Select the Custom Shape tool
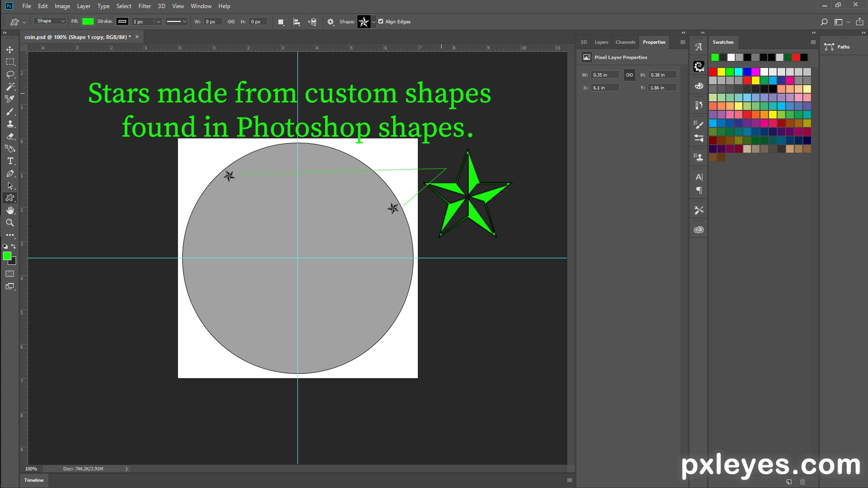Viewport: 868px width, 488px height. tap(10, 198)
